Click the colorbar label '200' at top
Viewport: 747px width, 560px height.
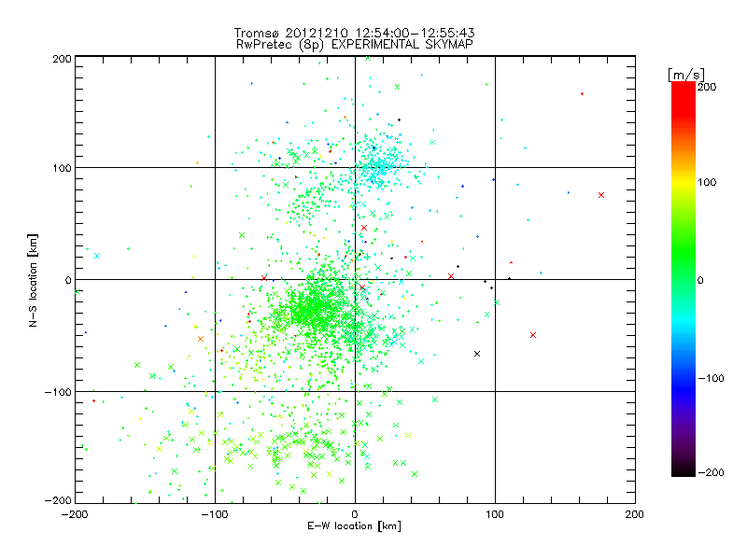(x=707, y=87)
